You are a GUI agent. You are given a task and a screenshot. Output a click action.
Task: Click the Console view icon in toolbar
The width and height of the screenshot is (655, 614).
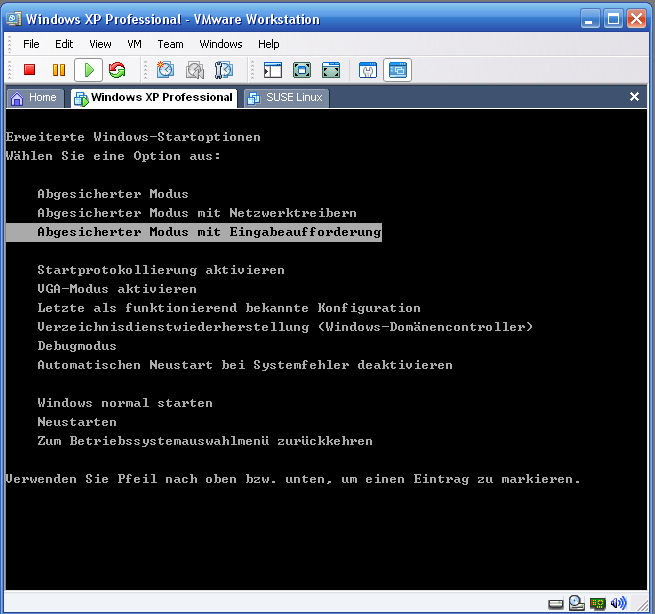click(397, 70)
